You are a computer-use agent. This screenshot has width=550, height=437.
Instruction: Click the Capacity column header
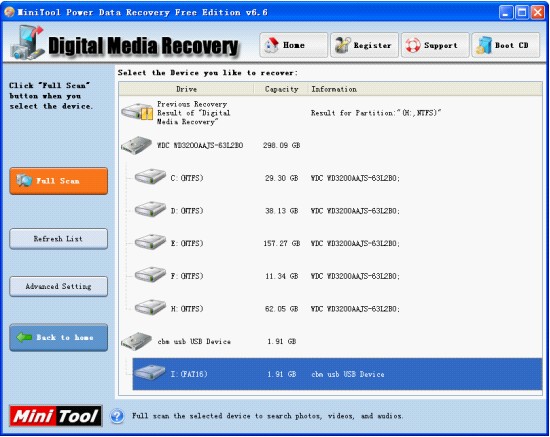click(281, 89)
